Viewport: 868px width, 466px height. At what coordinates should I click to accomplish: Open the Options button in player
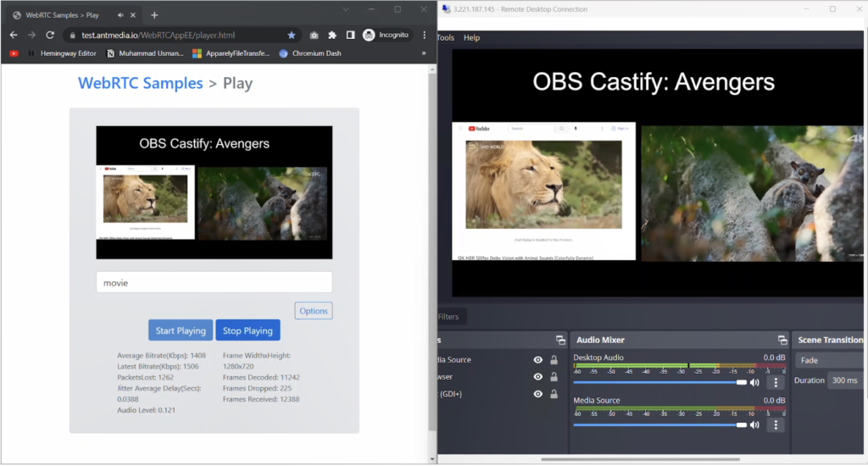pyautogui.click(x=314, y=310)
